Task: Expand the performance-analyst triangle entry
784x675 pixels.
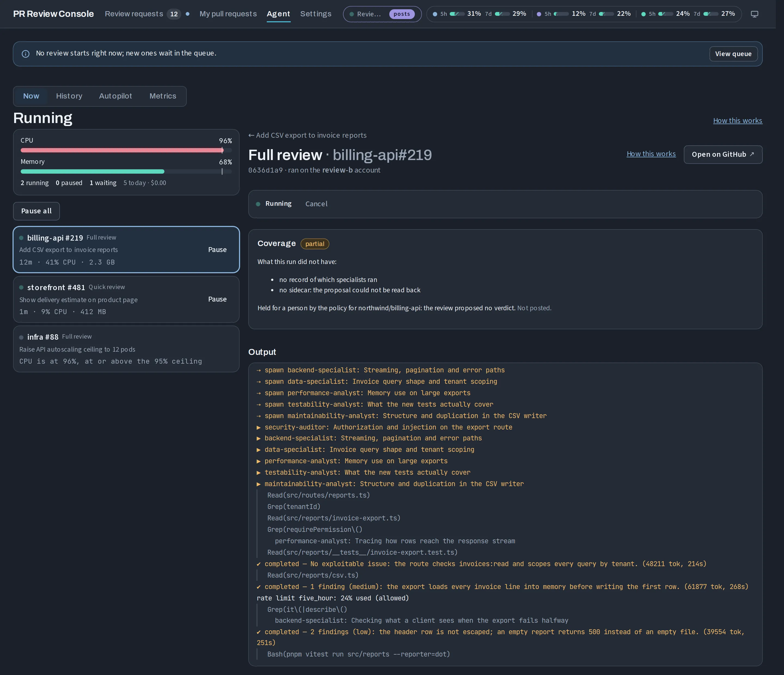Action: click(x=352, y=461)
